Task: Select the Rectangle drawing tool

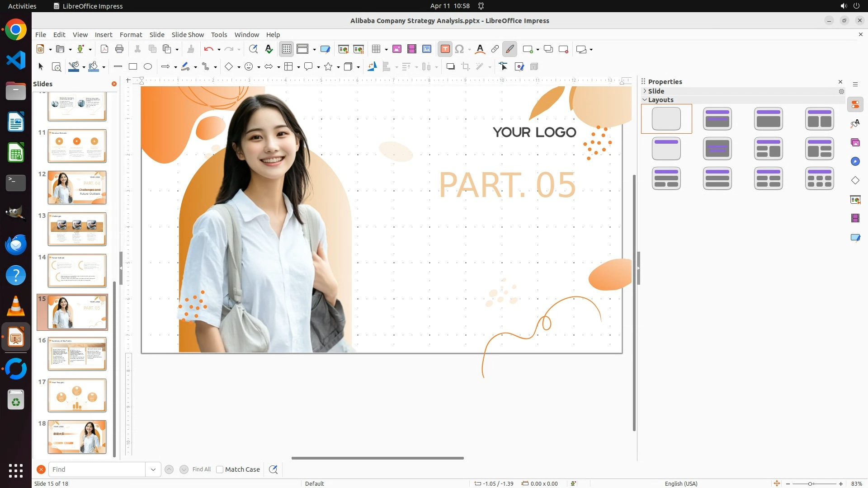Action: click(133, 67)
